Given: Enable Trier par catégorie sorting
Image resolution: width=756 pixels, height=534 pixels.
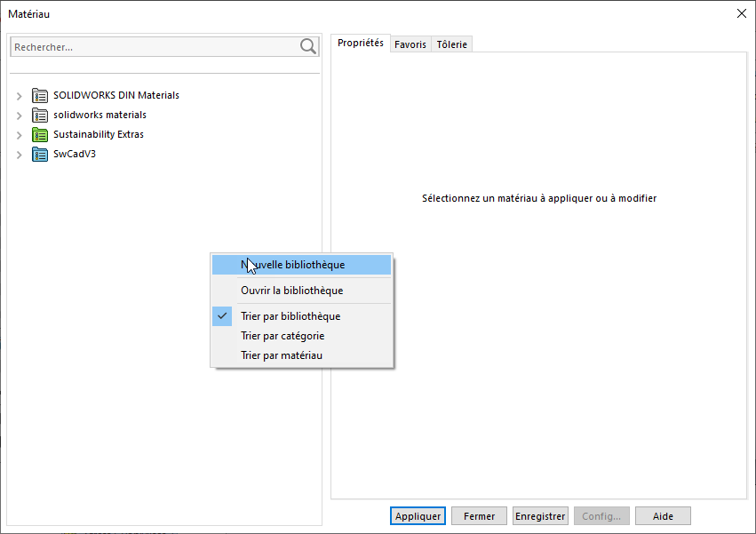Looking at the screenshot, I should [x=283, y=336].
